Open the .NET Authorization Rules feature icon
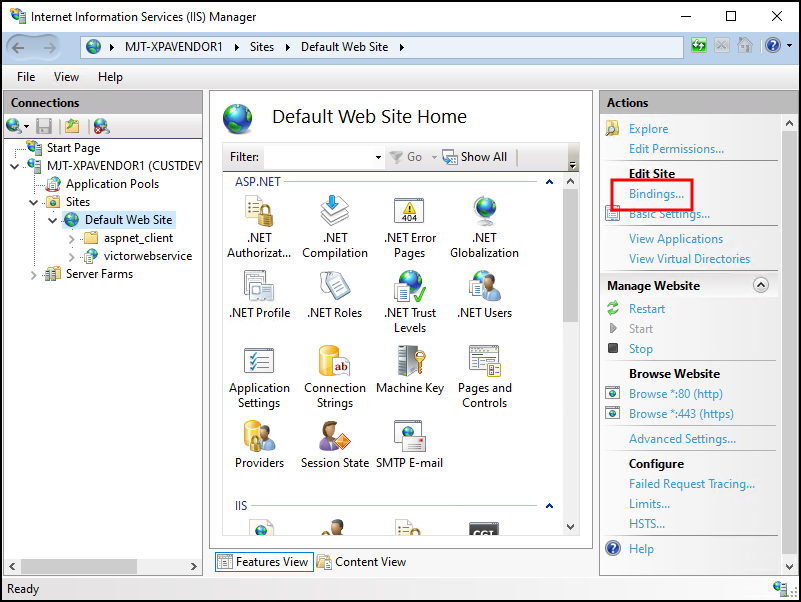 (x=259, y=212)
